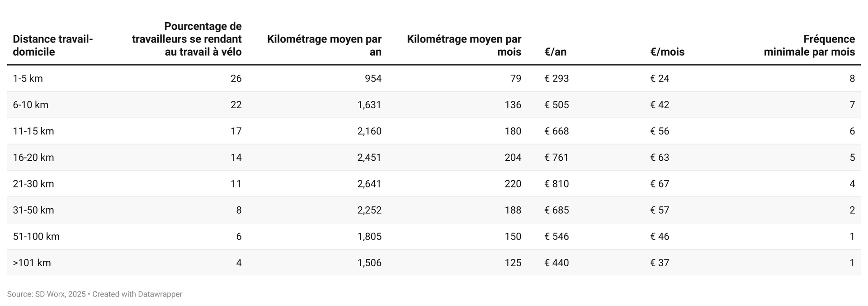Select the "Fréquence minimale par mois" header

point(809,45)
